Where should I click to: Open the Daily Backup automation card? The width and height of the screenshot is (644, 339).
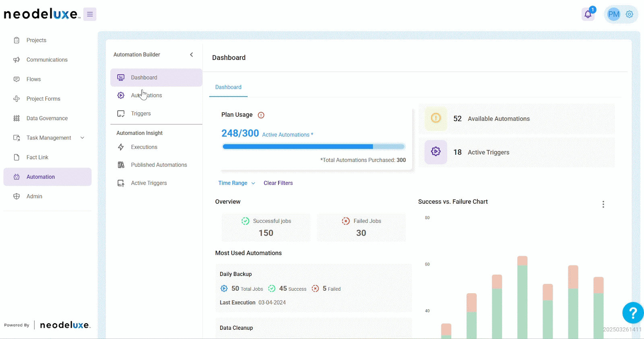coord(314,288)
